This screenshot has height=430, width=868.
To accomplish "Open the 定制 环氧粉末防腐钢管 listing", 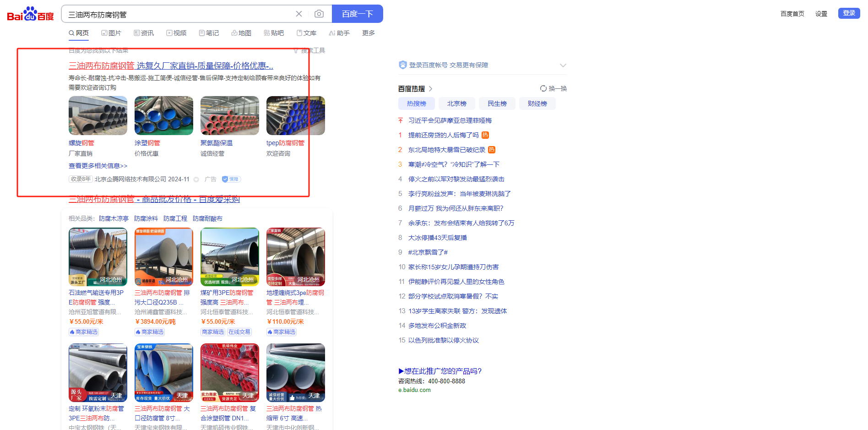I will [x=96, y=413].
